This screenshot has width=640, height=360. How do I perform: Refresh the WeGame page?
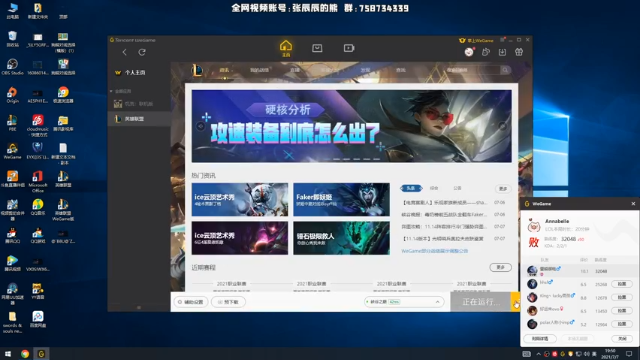(142, 52)
